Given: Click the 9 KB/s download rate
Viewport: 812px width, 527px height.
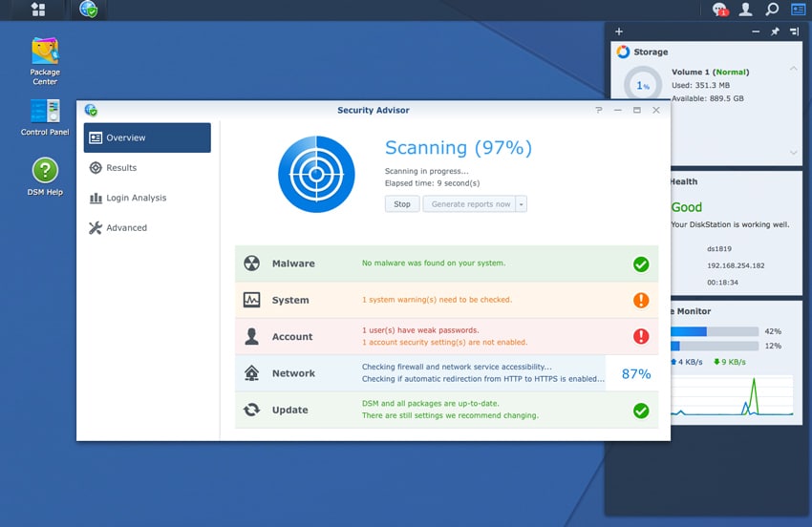Looking at the screenshot, I should [729, 362].
